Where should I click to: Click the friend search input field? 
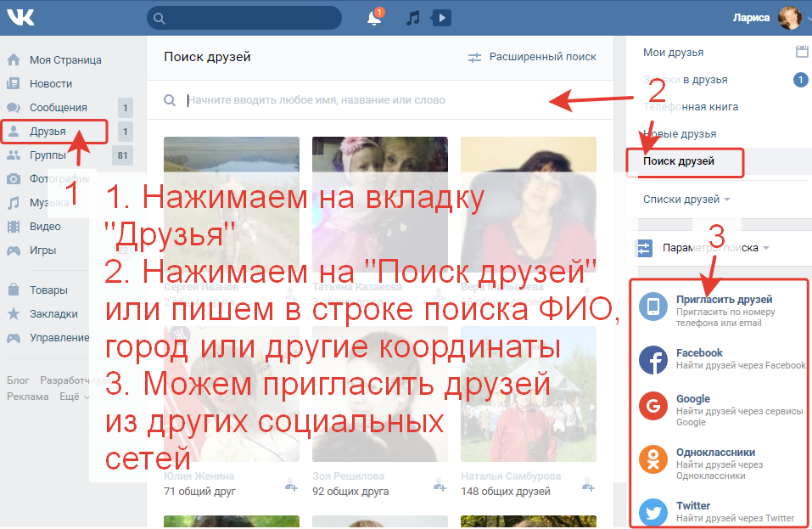[x=380, y=100]
